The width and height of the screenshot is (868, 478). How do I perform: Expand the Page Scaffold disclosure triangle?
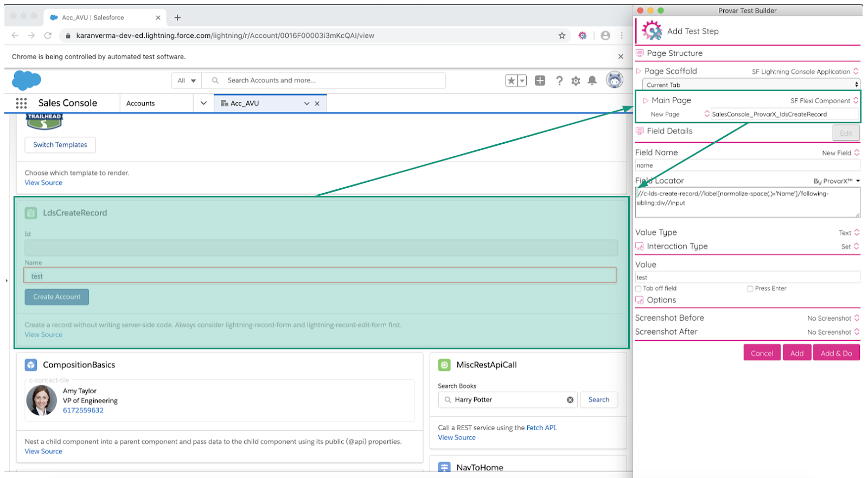pos(639,71)
